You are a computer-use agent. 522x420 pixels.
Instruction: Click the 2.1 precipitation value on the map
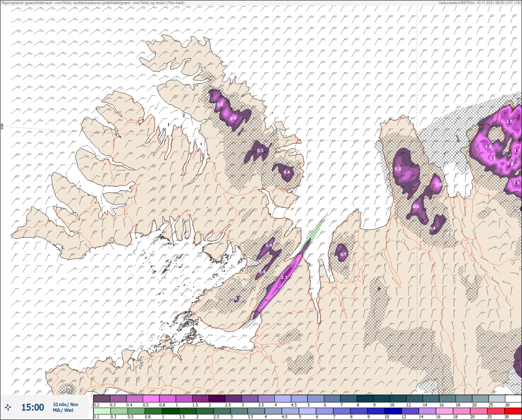click(x=285, y=278)
